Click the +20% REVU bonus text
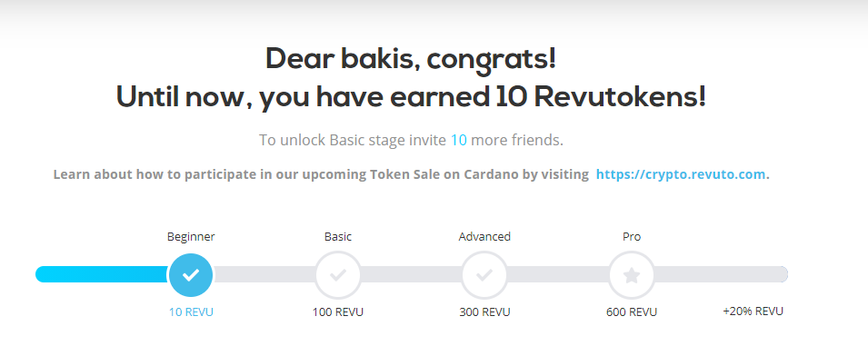The width and height of the screenshot is (868, 346). click(x=753, y=311)
